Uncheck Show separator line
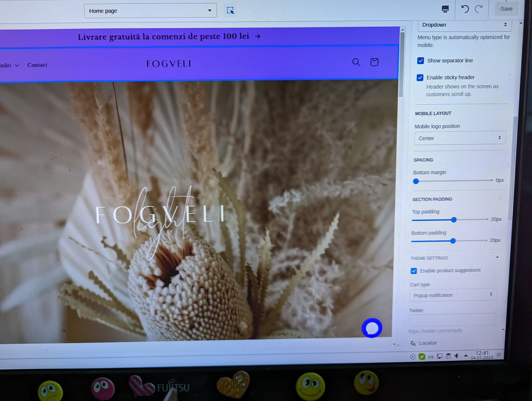This screenshot has width=532, height=401. click(x=420, y=61)
